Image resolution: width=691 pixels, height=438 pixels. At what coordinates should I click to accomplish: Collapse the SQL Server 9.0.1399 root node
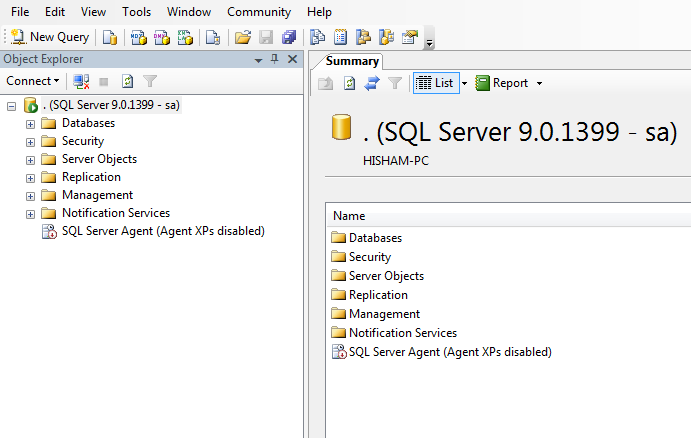pos(12,106)
